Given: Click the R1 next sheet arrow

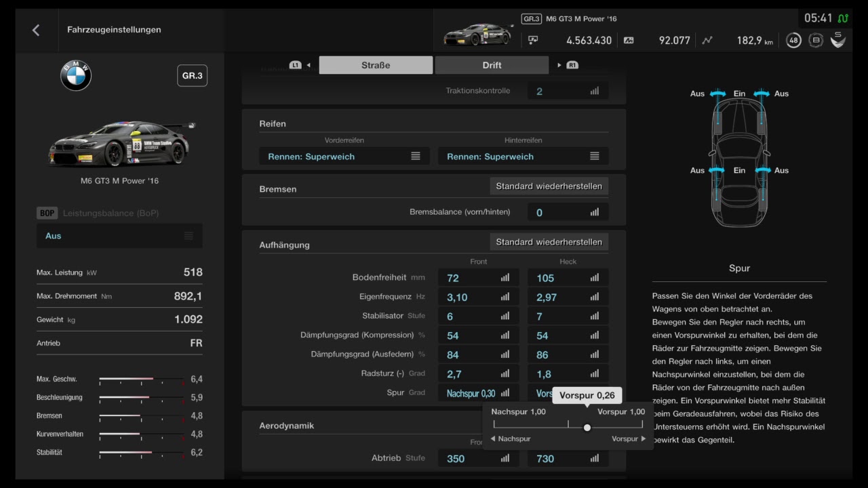Looking at the screenshot, I should 568,65.
